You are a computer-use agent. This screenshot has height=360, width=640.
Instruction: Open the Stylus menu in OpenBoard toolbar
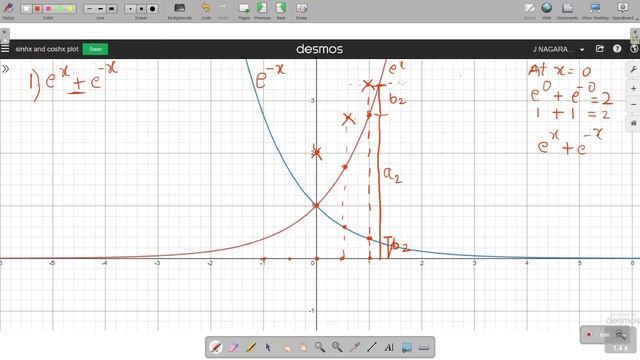point(8,10)
